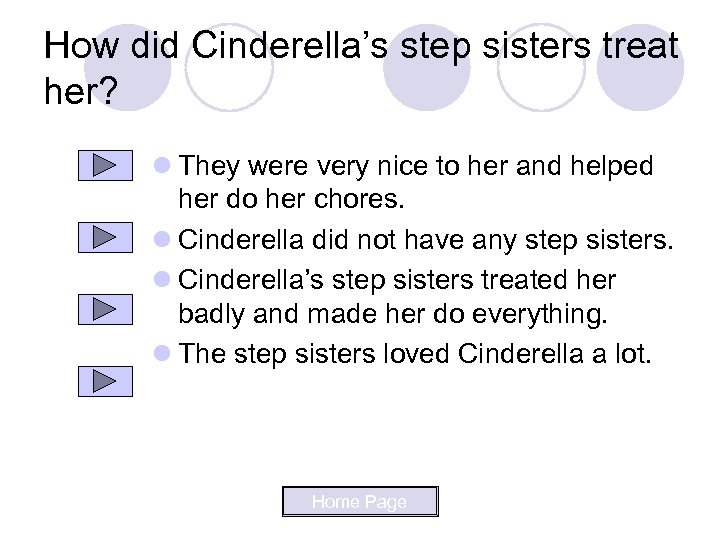This screenshot has width=720, height=540.
Task: Click the arrow button beside "They were very nice"
Action: [104, 165]
